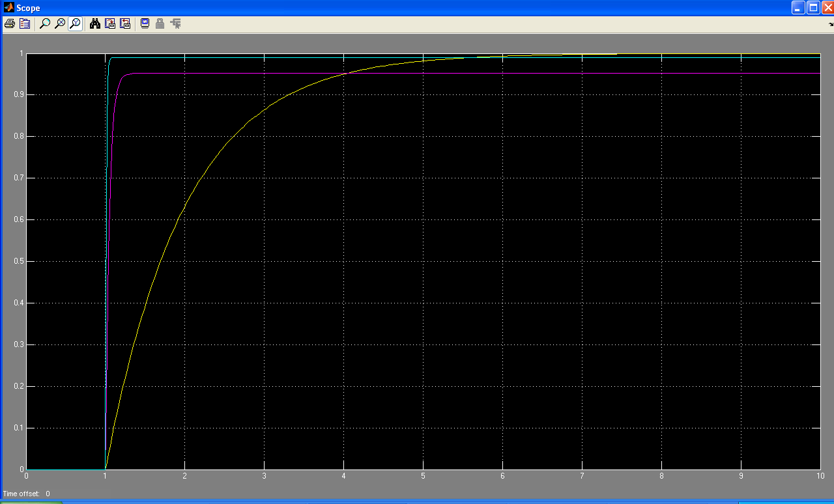834x504 pixels.
Task: Click the toolbar dock arrow at the right edge
Action: [831, 23]
